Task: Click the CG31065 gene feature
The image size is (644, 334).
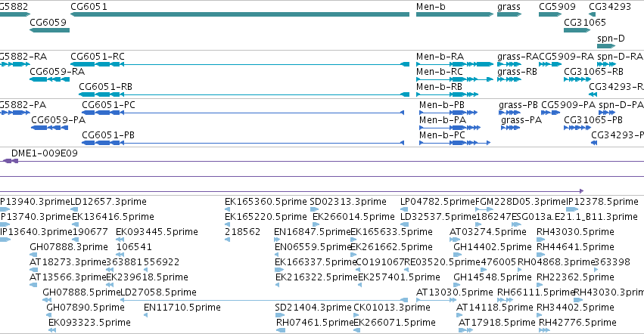Action: coord(577,30)
